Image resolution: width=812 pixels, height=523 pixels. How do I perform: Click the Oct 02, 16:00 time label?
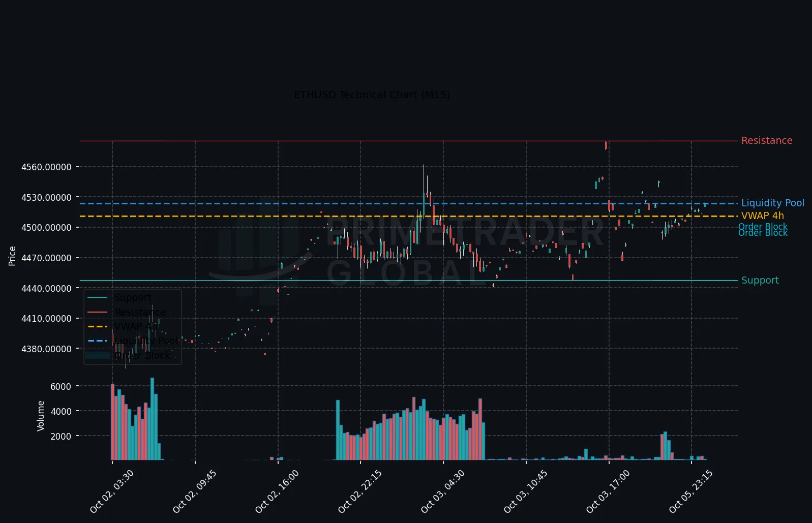[x=277, y=491]
